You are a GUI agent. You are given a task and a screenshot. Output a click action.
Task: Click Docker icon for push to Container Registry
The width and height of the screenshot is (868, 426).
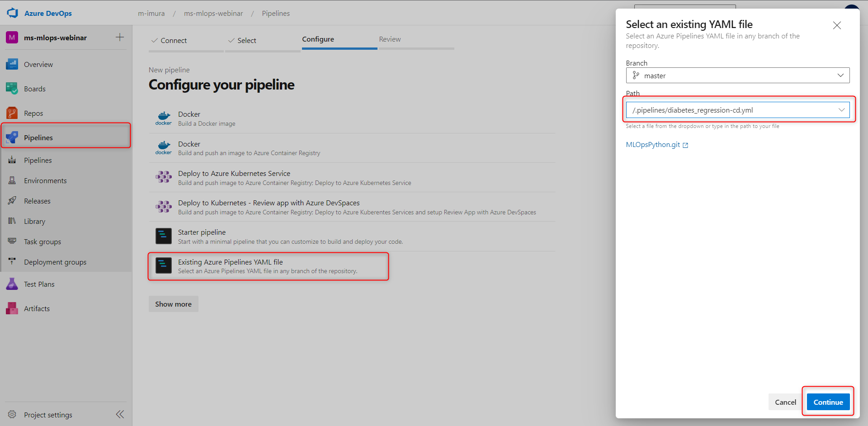[164, 148]
